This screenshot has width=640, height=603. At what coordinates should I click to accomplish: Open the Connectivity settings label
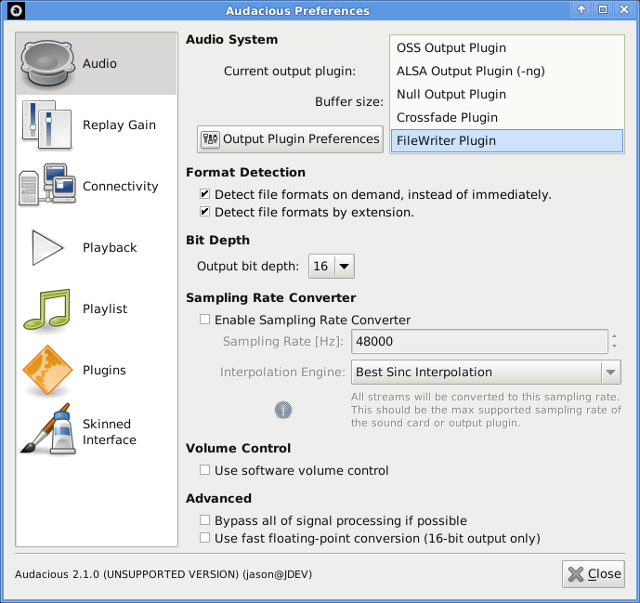click(x=120, y=186)
